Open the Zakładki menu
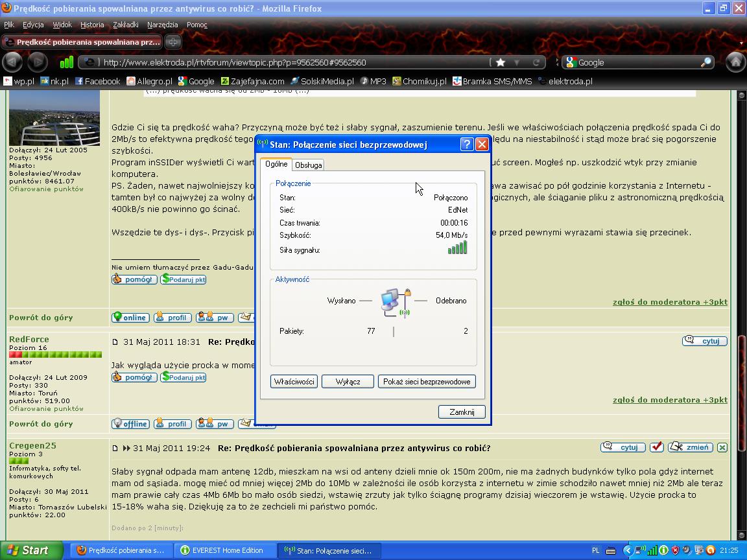This screenshot has height=560, width=747. [125, 25]
